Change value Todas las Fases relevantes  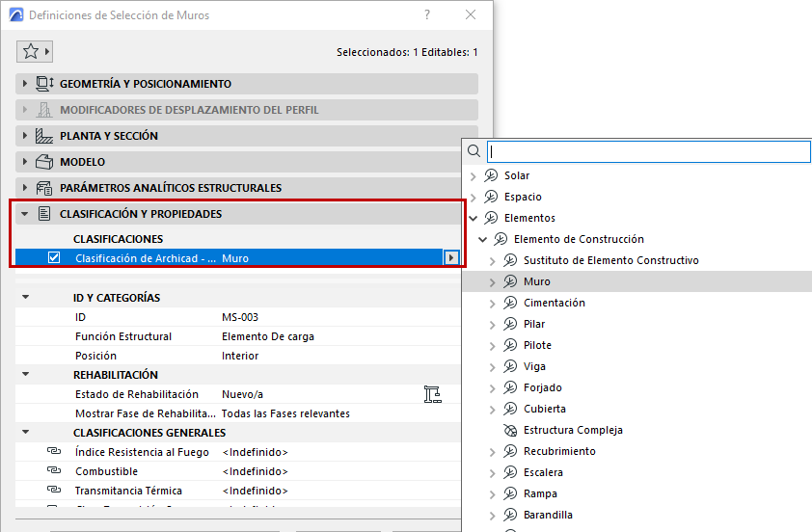285,413
